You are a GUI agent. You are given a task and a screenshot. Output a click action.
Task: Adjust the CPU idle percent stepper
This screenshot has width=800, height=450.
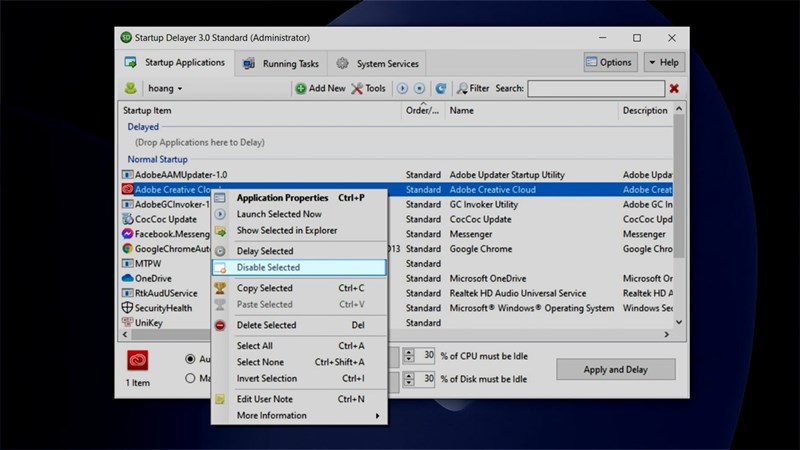point(409,356)
